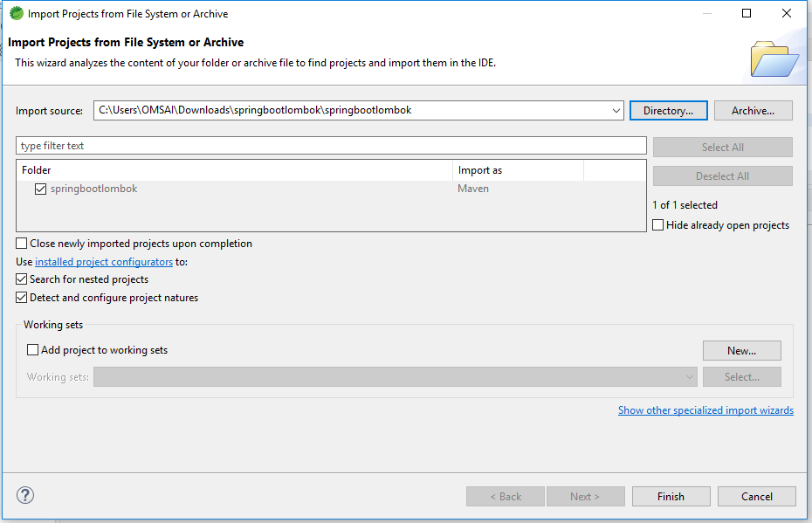Enable Close newly imported projects upon completion
812x523 pixels.
click(x=21, y=243)
